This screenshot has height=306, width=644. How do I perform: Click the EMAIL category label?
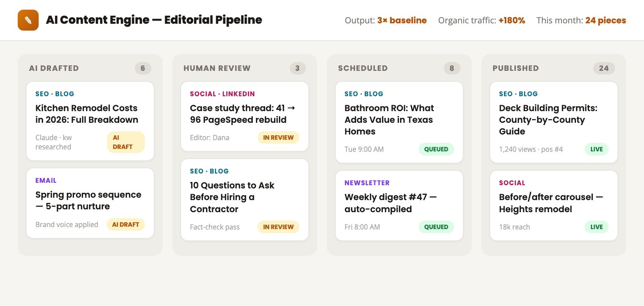pos(46,180)
